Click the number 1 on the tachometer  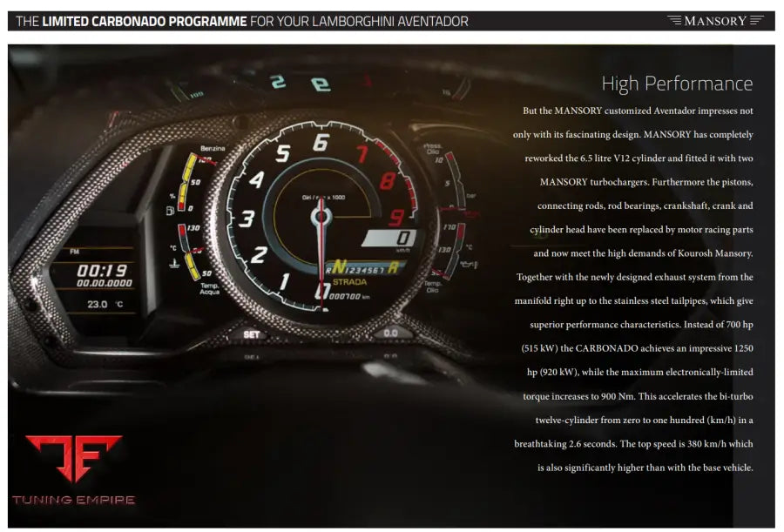[x=283, y=281]
